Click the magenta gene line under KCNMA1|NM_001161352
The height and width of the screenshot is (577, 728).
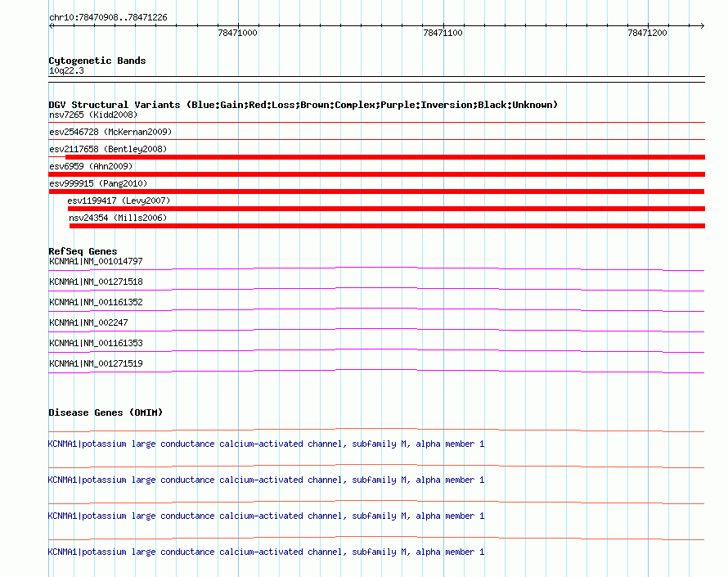(376, 309)
